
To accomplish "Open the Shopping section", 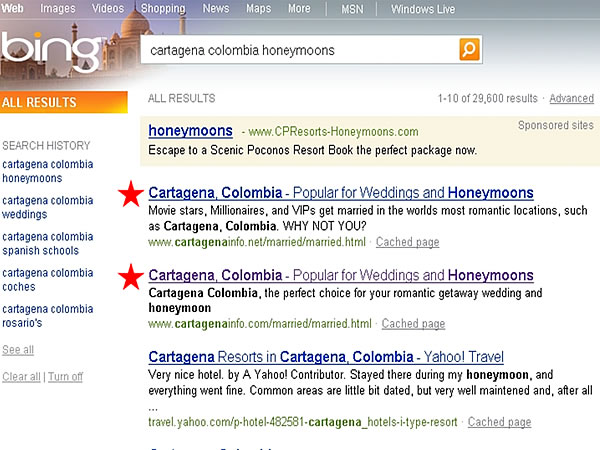I will point(163,9).
